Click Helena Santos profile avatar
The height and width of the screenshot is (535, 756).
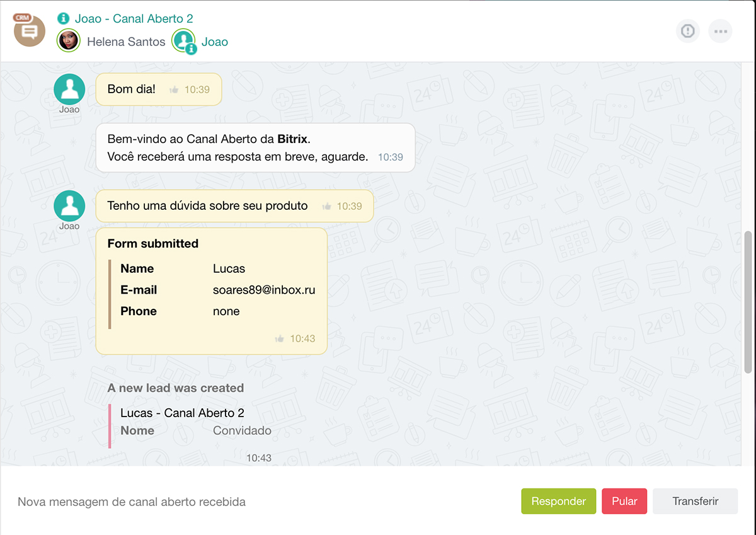pyautogui.click(x=69, y=42)
